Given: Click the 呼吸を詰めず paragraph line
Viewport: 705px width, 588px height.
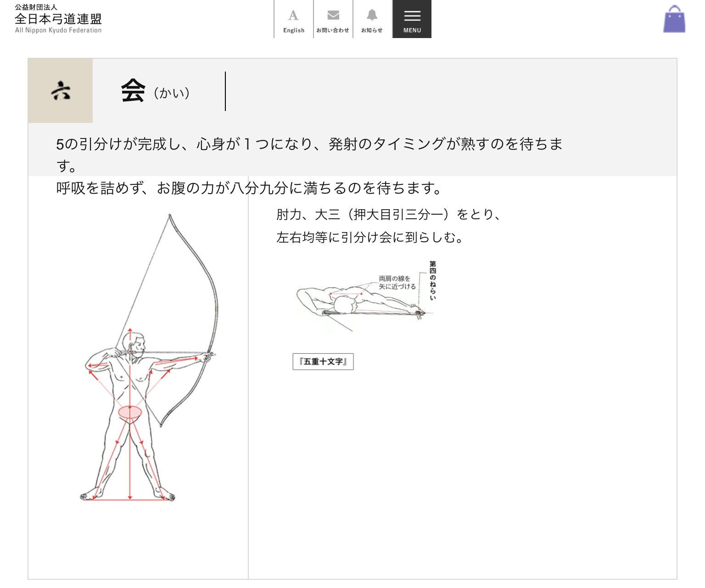Looking at the screenshot, I should pyautogui.click(x=249, y=188).
